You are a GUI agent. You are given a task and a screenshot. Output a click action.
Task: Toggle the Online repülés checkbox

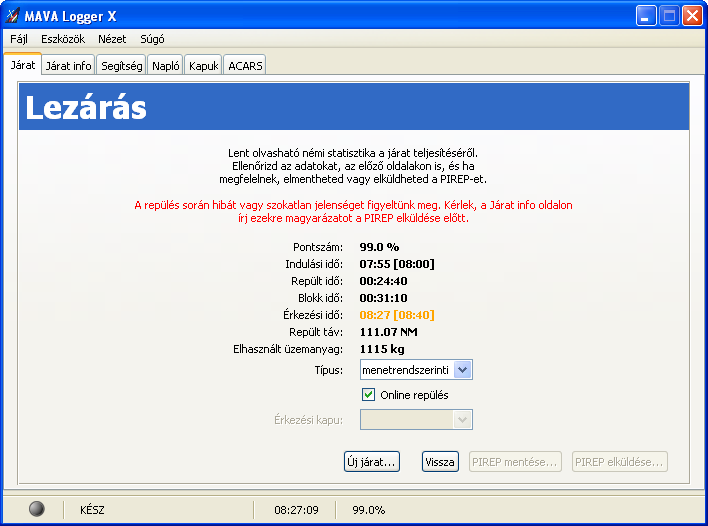(368, 395)
